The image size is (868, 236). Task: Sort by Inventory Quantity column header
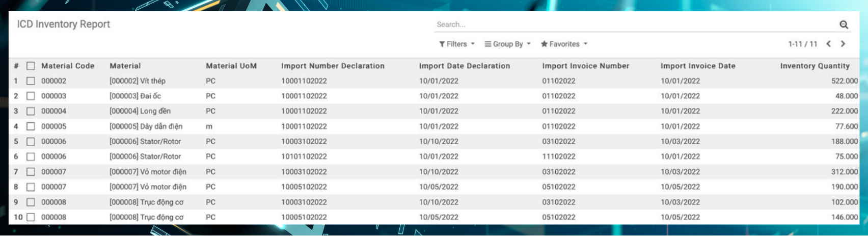pyautogui.click(x=815, y=66)
